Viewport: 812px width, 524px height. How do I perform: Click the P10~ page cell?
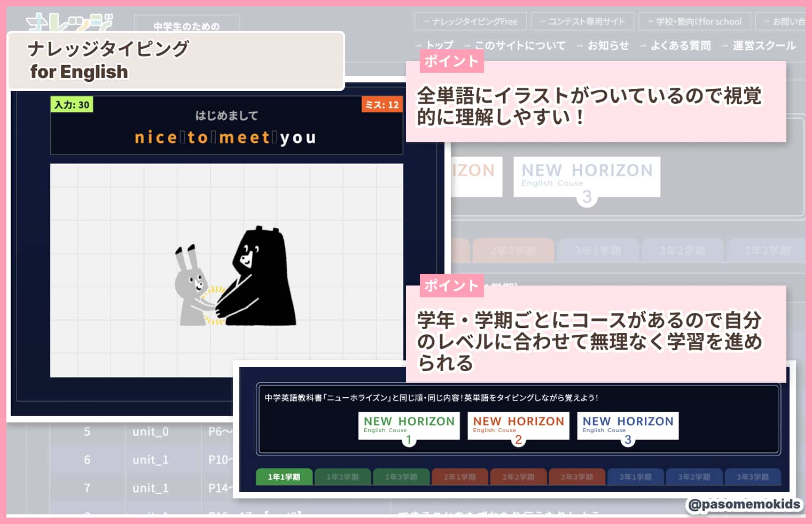[x=220, y=460]
